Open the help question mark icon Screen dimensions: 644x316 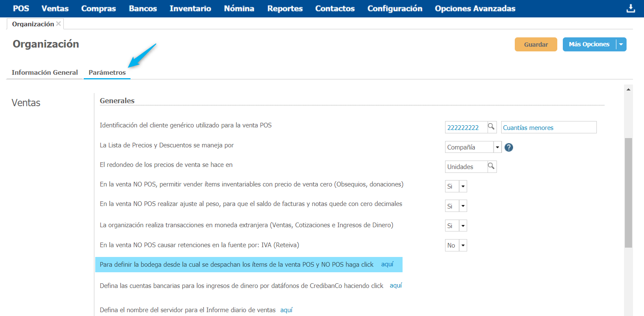pos(508,147)
